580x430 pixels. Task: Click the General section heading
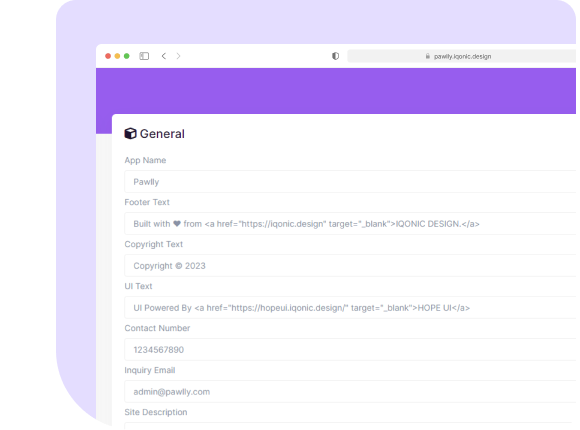click(162, 134)
